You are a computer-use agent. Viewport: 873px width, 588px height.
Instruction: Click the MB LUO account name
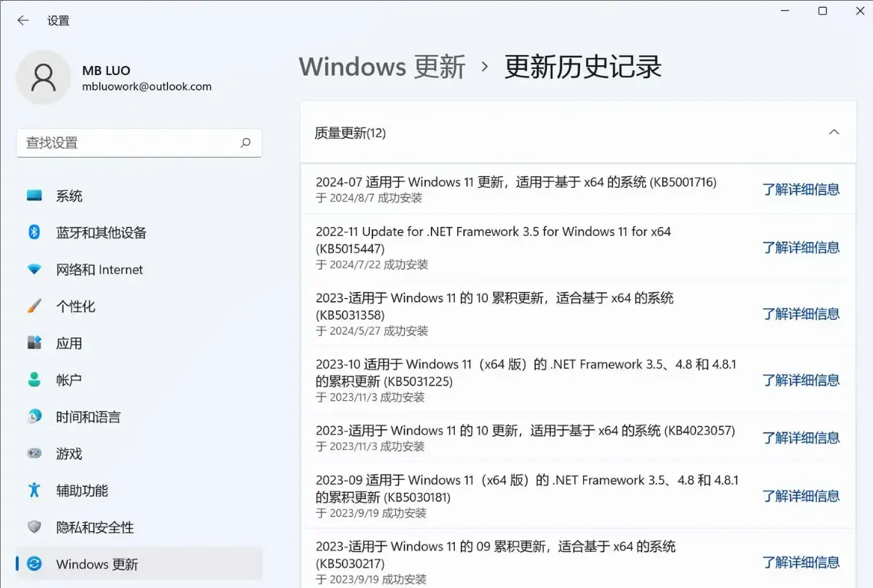[107, 71]
